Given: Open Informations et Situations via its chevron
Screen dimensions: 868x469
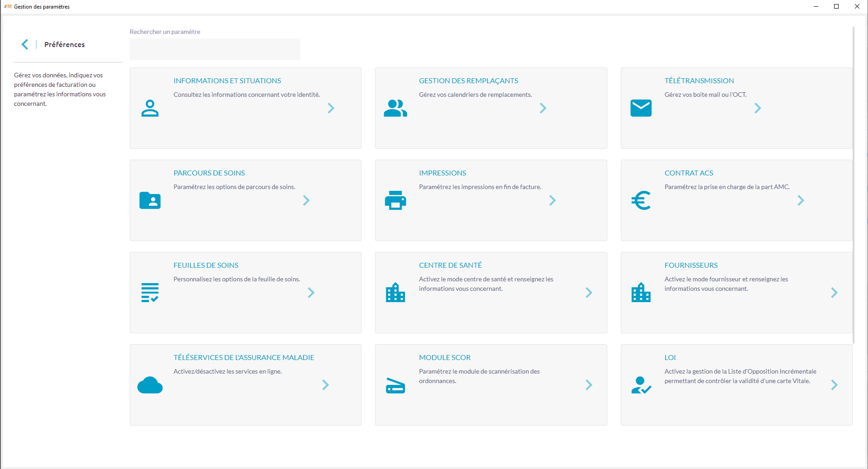Looking at the screenshot, I should 331,108.
